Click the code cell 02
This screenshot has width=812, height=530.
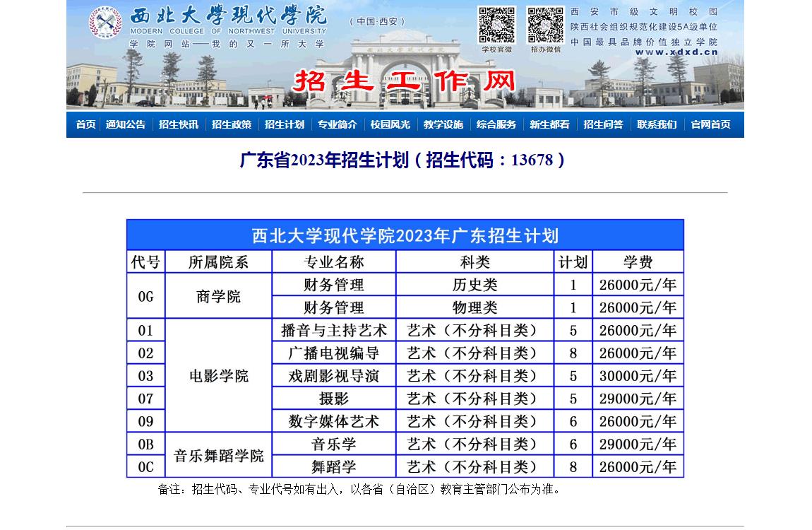(145, 353)
